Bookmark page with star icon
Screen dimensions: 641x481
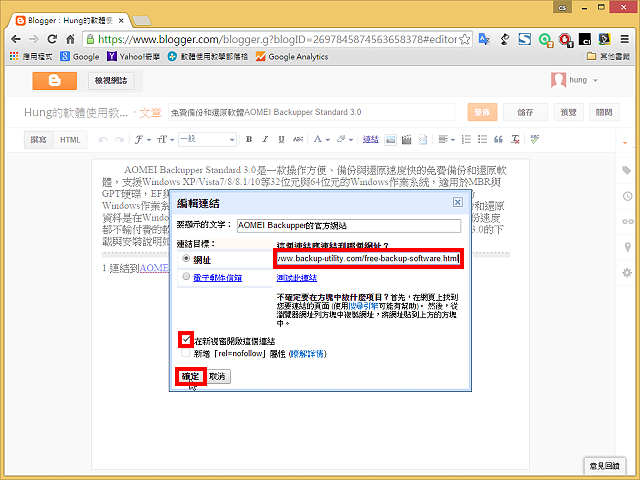(x=464, y=39)
